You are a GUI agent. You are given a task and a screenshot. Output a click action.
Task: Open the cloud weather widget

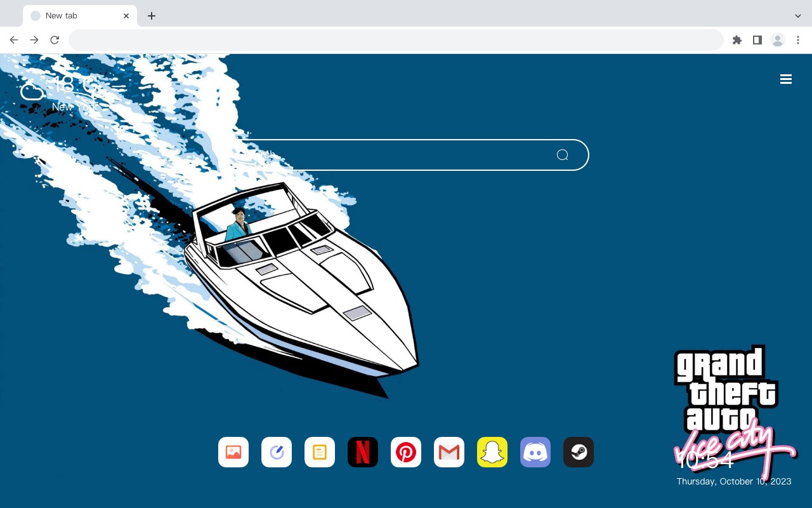click(32, 91)
